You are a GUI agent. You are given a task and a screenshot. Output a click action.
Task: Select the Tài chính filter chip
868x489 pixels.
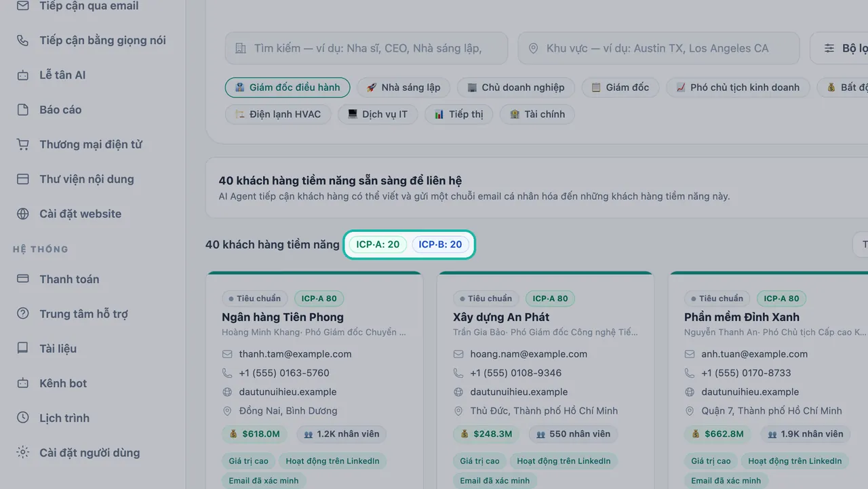(x=537, y=114)
